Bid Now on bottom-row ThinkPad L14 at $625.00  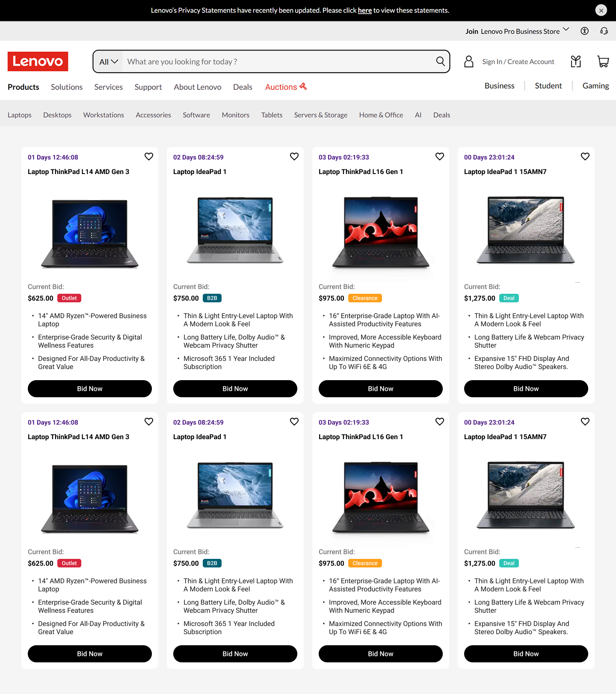click(x=90, y=654)
